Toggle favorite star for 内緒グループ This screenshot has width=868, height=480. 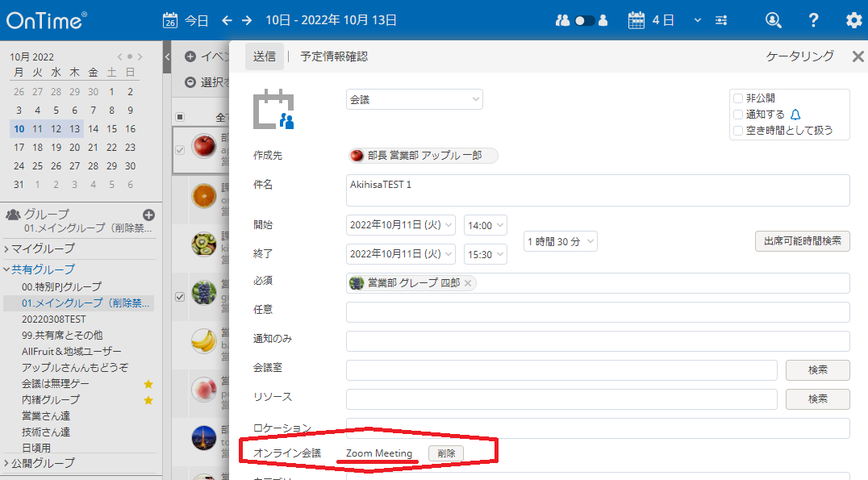pyautogui.click(x=148, y=400)
